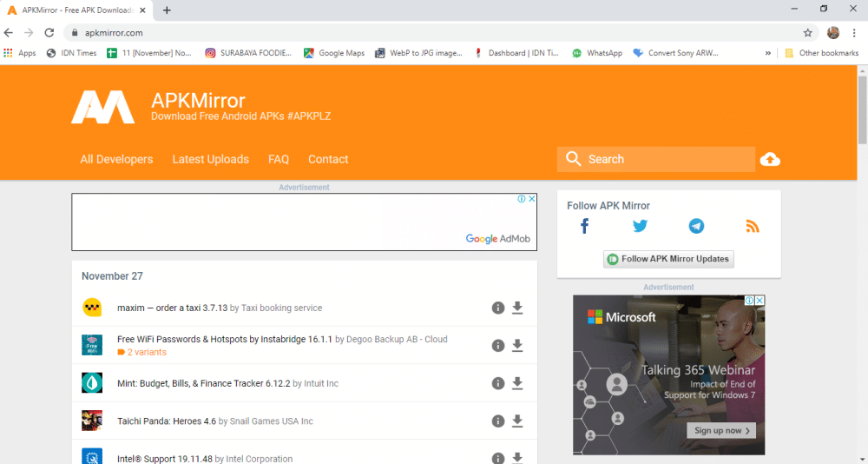
Task: Open Mint app icon thumbnail
Action: point(92,382)
